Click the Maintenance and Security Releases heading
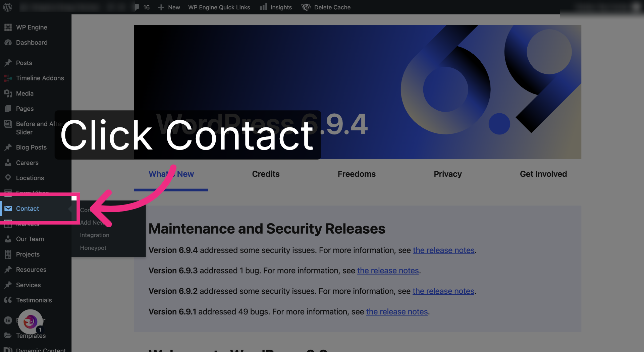Viewport: 644px width, 352px height. pos(267,229)
